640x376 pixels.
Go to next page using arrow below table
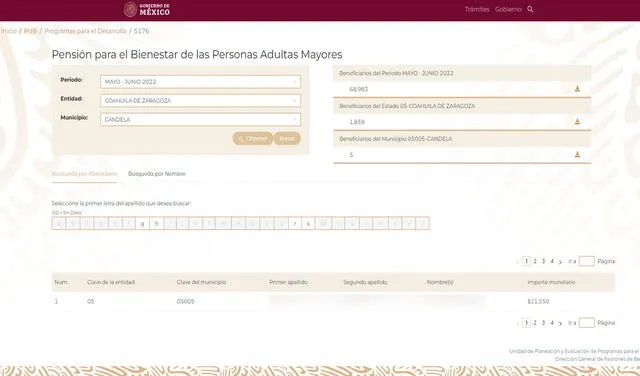pos(560,323)
